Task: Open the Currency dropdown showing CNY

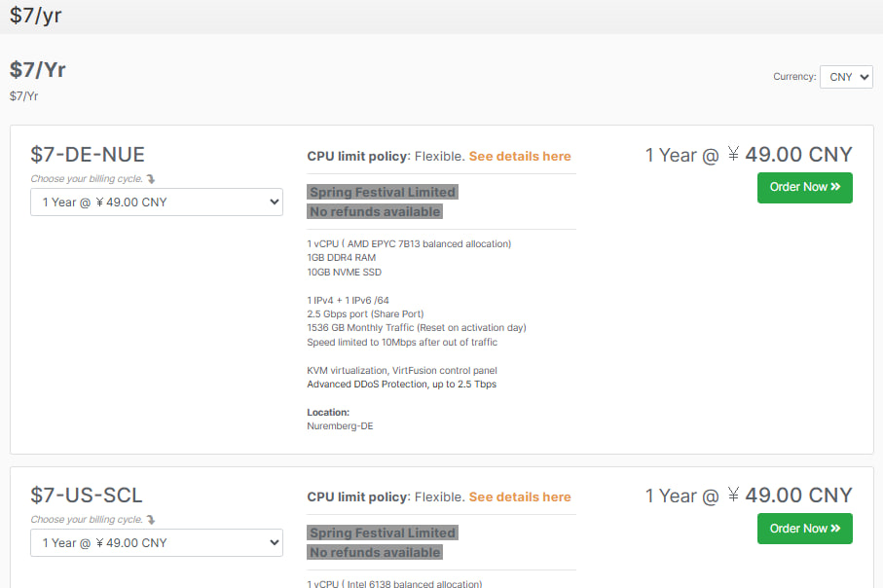Action: [x=845, y=77]
